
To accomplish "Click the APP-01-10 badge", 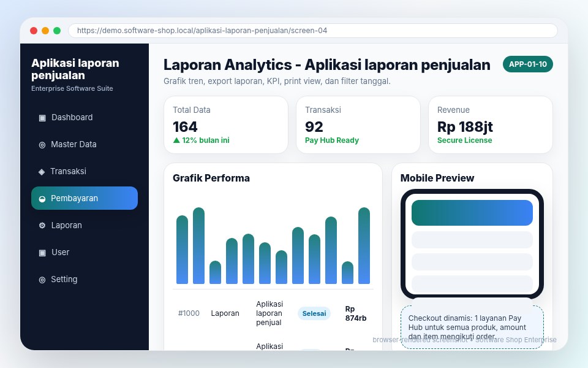I will coord(527,64).
